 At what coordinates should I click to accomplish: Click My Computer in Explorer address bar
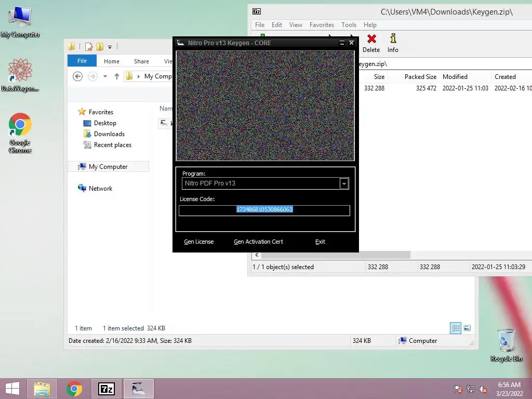click(x=158, y=76)
